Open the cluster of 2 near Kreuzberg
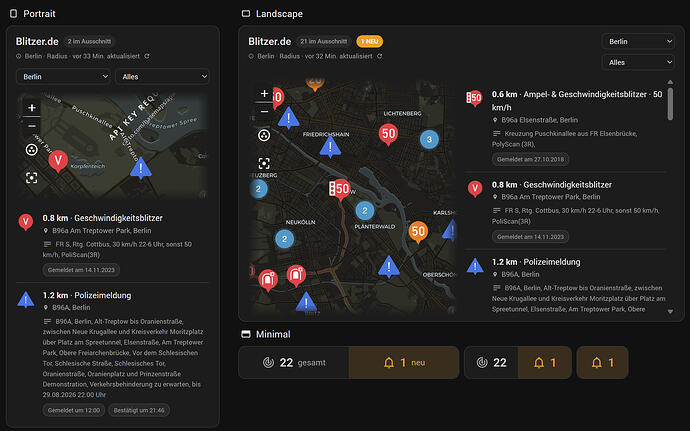This screenshot has height=431, width=690. (259, 189)
